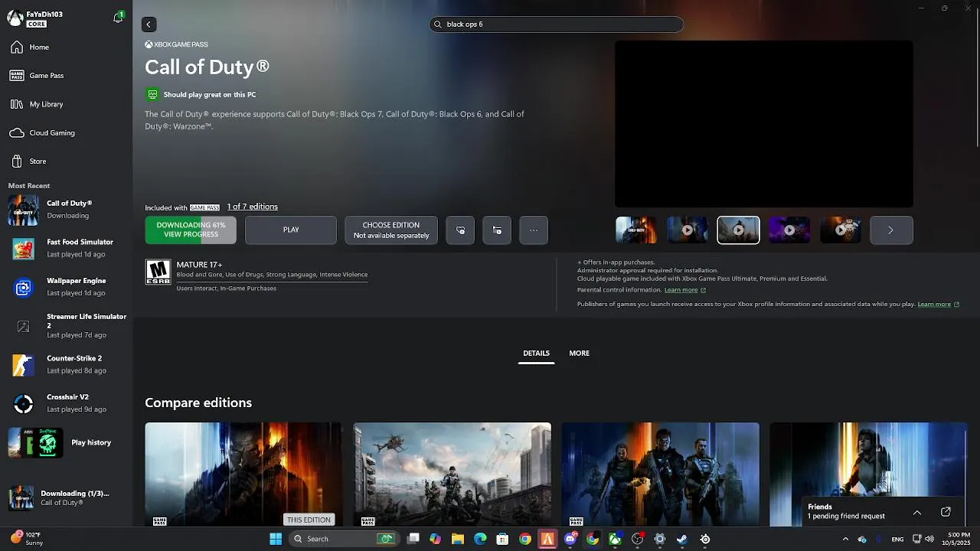Screen dimensions: 980x551
Task: Open Cloud Gaming in the sidebar
Action: point(66,133)
